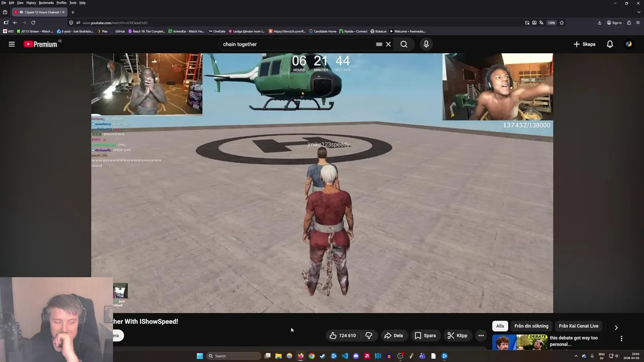
Task: Go back with the browser back arrow
Action: coord(15,23)
